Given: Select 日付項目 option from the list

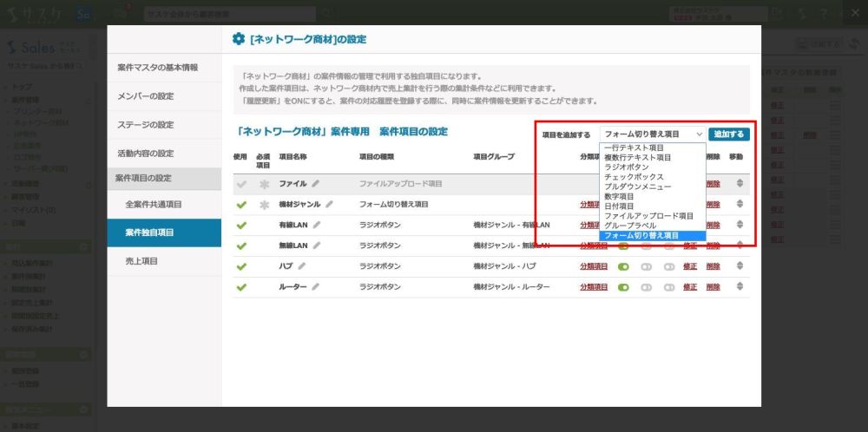Looking at the screenshot, I should tap(652, 206).
